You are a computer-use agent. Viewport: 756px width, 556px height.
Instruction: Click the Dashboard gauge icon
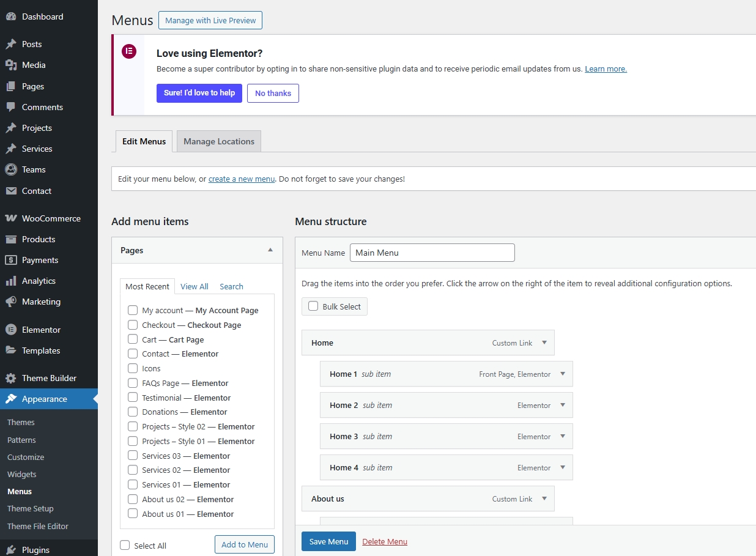(11, 17)
